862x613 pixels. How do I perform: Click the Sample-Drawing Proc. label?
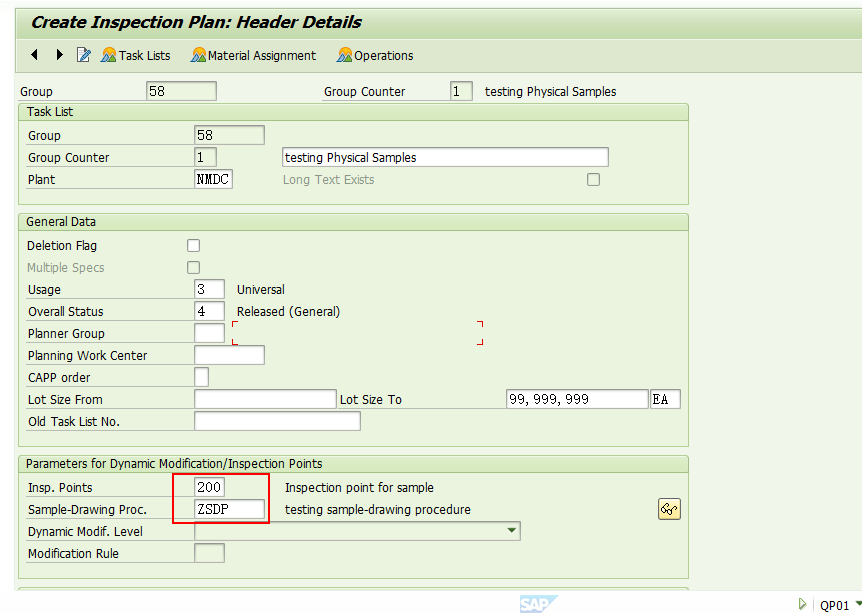point(87,510)
